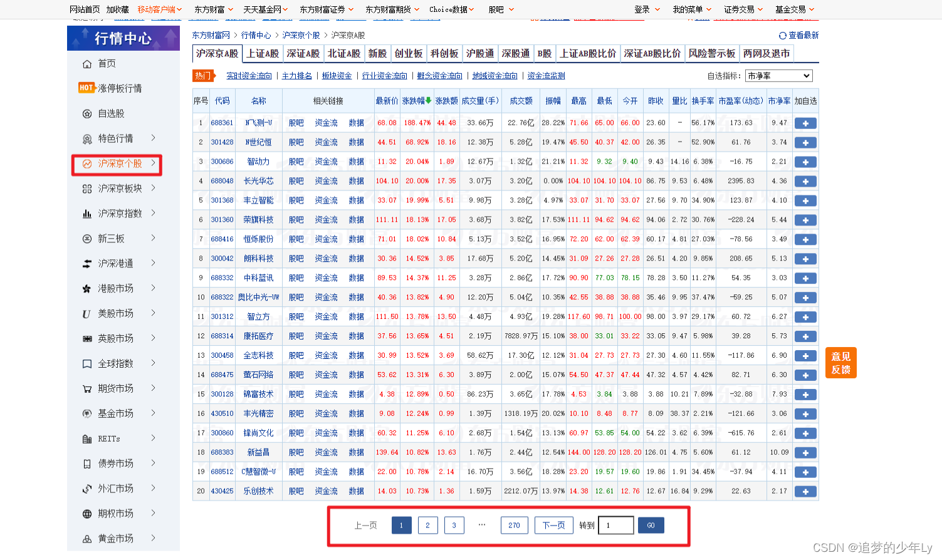This screenshot has height=560, width=942.
Task: Switch to 科创板 tab
Action: click(x=444, y=54)
